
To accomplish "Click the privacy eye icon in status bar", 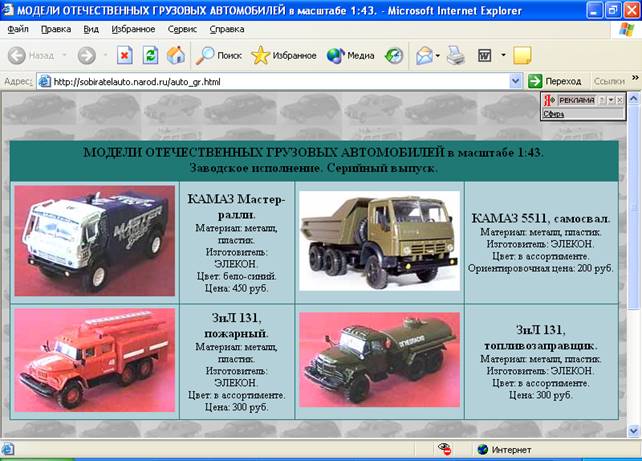I will point(444,449).
